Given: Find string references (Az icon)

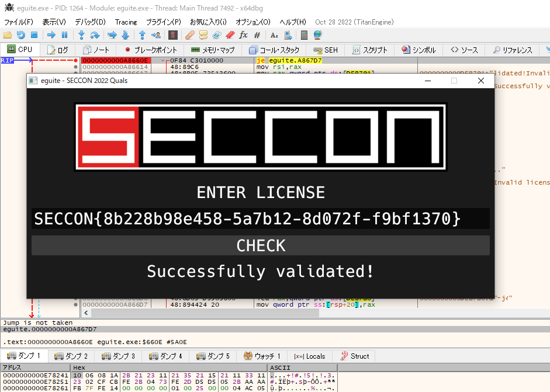Looking at the screenshot, I should [x=274, y=35].
